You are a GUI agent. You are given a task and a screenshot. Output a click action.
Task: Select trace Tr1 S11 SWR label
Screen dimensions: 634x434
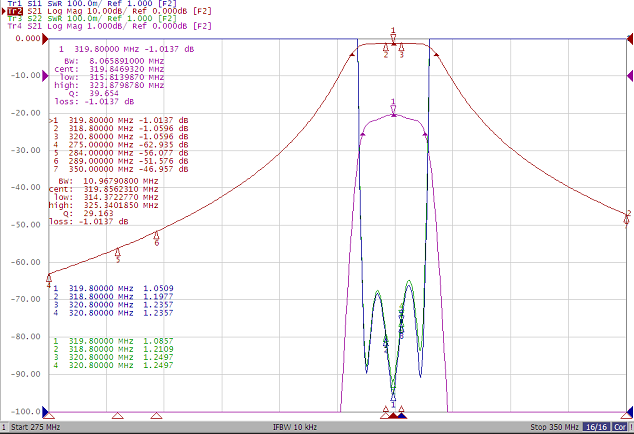92,3
